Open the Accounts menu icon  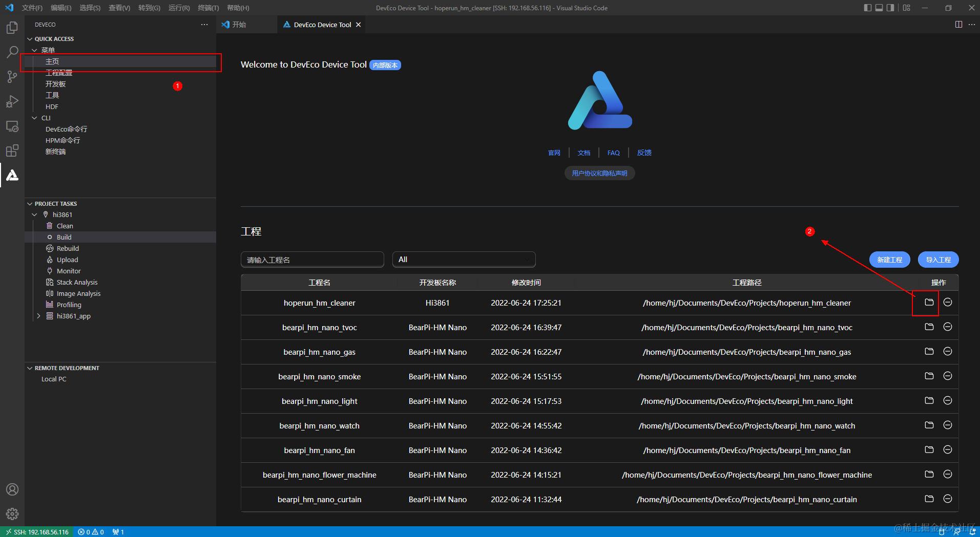tap(12, 489)
